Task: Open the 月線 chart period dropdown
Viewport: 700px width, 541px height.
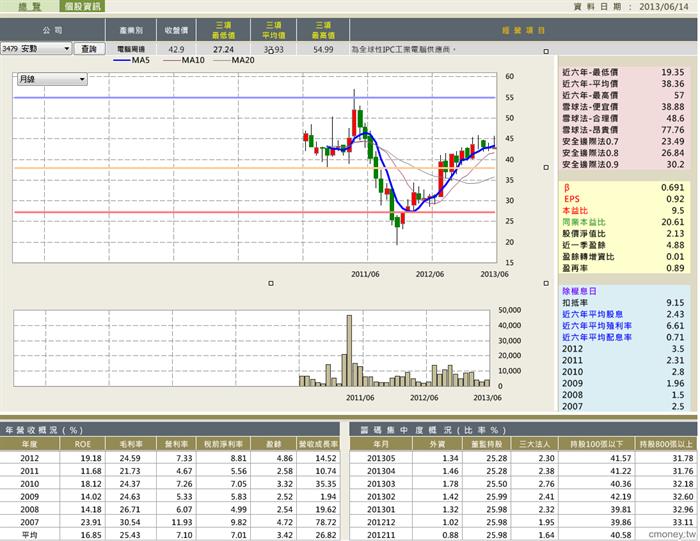Action: 52,79
